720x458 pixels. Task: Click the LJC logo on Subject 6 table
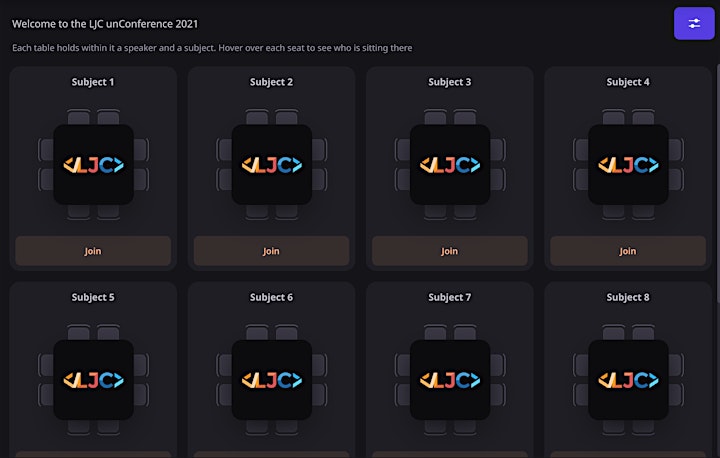click(272, 380)
